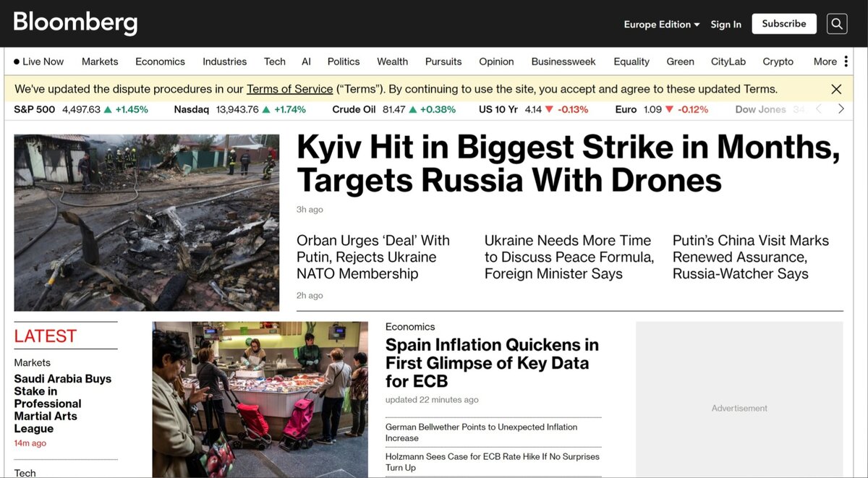Screen dimensions: 868x478
Task: Open the Live Now section
Action: point(39,61)
